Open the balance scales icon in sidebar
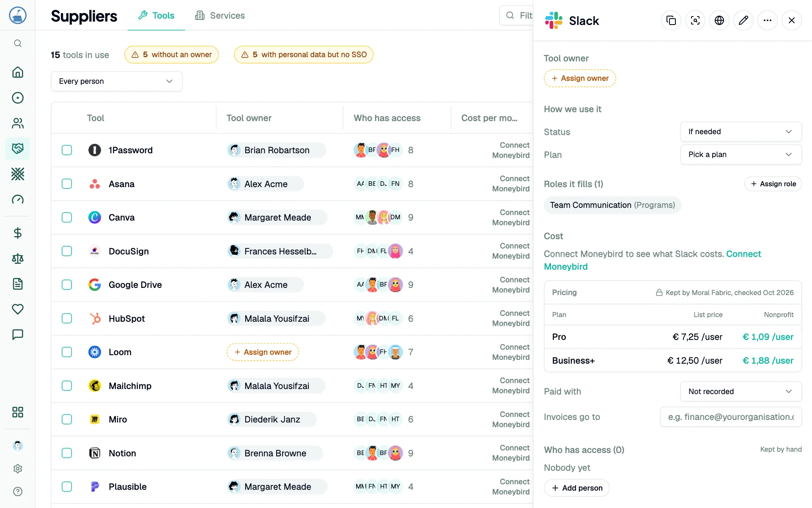812x508 pixels. pos(17,259)
